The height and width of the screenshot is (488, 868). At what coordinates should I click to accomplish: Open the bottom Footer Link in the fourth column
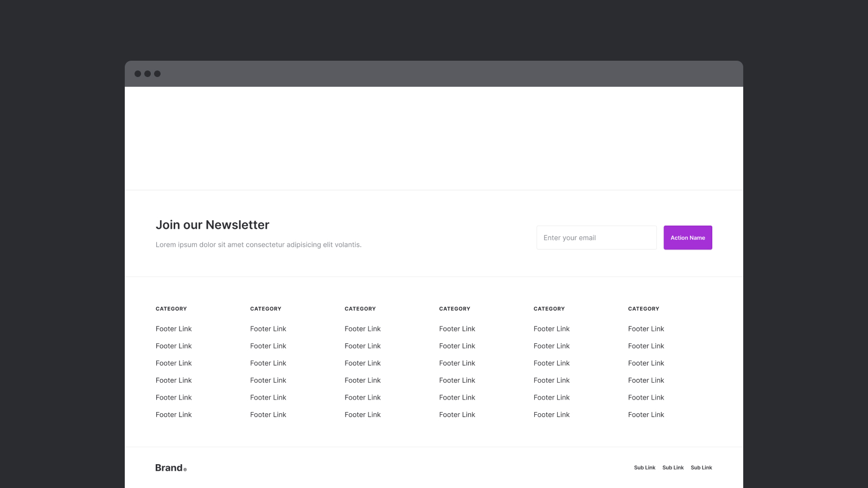pos(457,415)
